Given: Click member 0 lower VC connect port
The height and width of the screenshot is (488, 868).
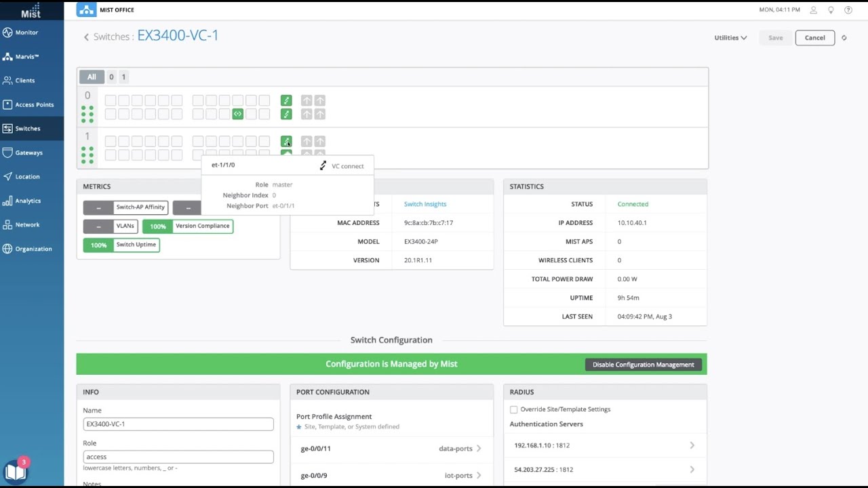Looking at the screenshot, I should (286, 114).
